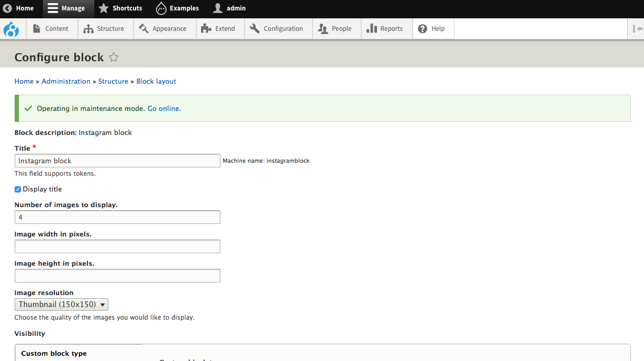644x361 pixels.
Task: Click the maintenance mode green checkmark icon
Action: 28,109
